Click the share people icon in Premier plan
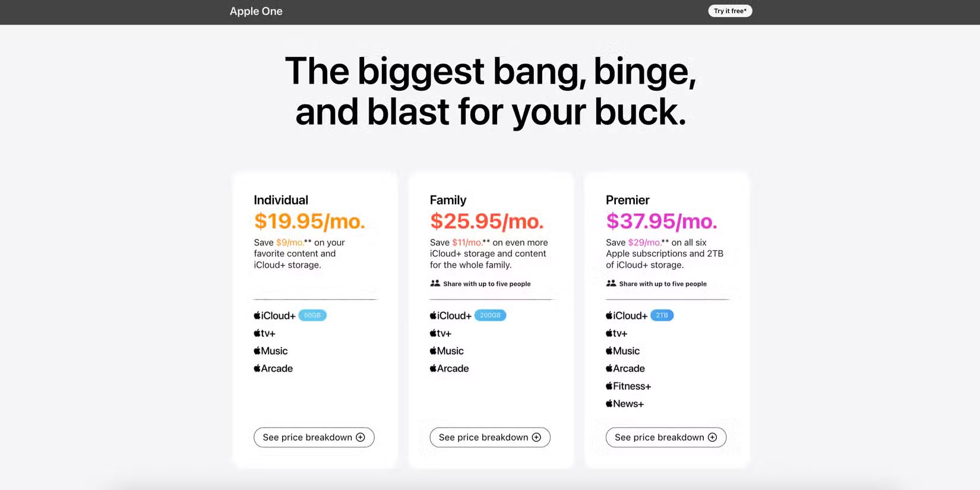The height and width of the screenshot is (490, 980). 611,283
